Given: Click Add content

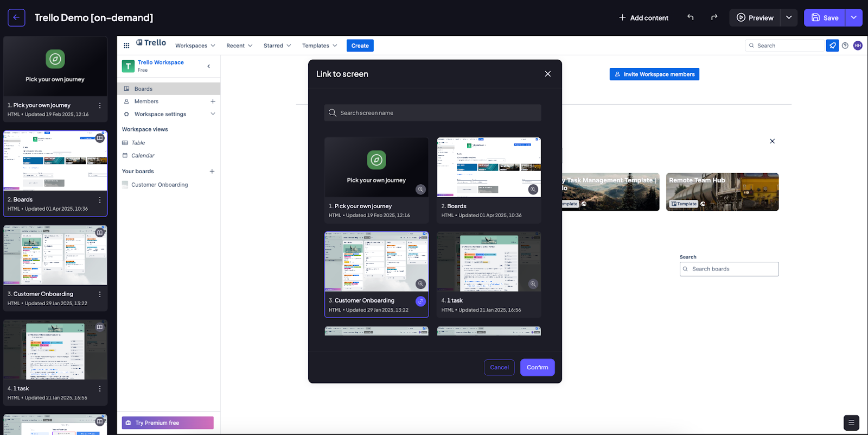Looking at the screenshot, I should click(x=644, y=17).
